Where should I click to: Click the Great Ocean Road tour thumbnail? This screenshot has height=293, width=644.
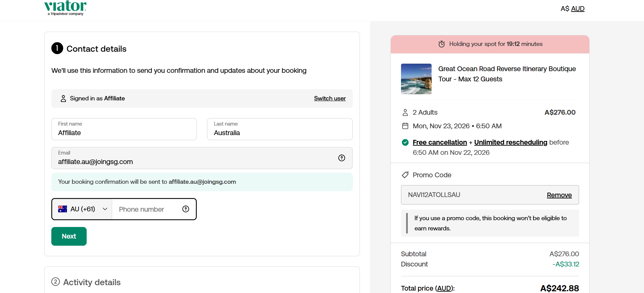(x=416, y=79)
